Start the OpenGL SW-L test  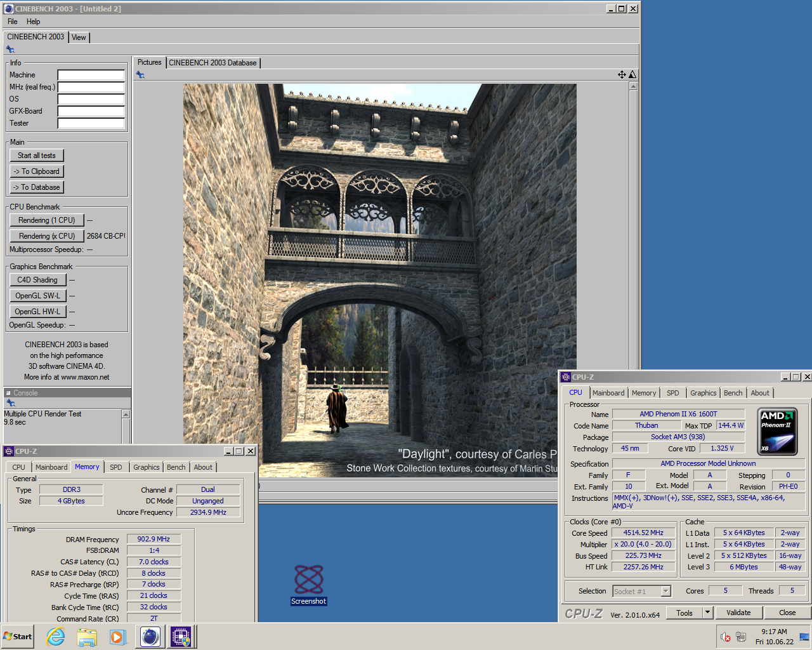point(37,296)
